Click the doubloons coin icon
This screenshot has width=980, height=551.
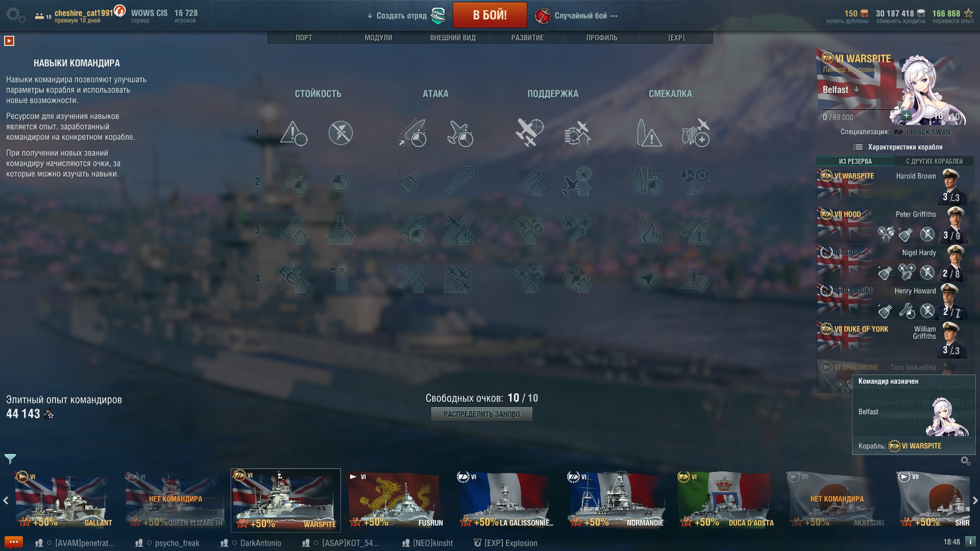pyautogui.click(x=864, y=13)
